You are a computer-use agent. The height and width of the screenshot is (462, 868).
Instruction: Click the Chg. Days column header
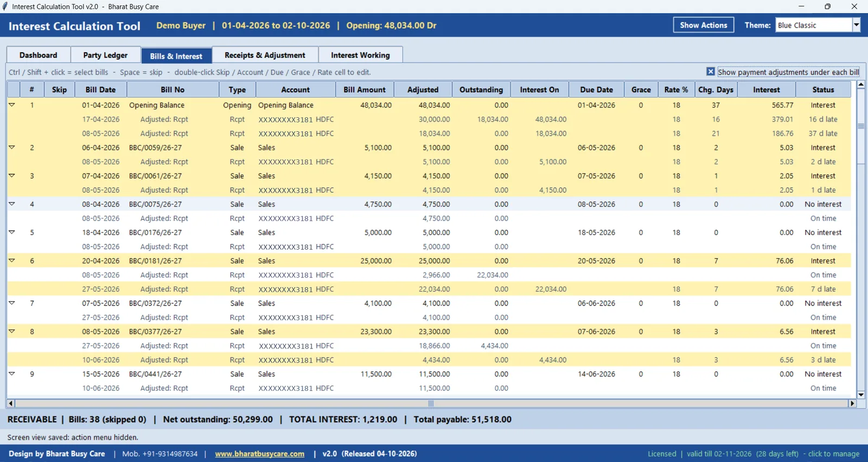click(716, 90)
